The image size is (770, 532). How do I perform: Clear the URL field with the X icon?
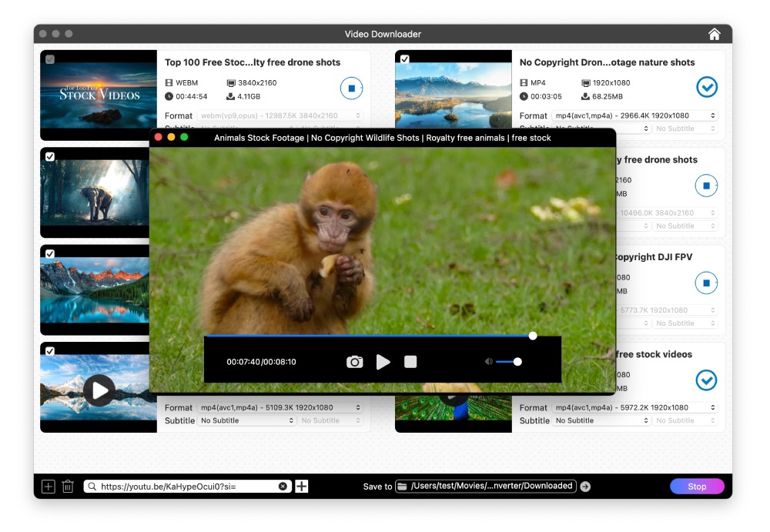point(283,487)
